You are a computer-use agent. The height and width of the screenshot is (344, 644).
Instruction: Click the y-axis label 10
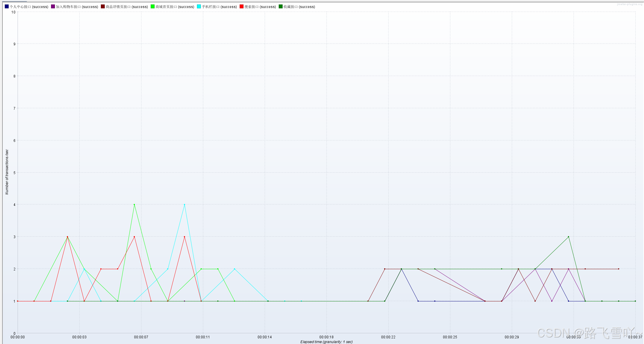[x=13, y=12]
